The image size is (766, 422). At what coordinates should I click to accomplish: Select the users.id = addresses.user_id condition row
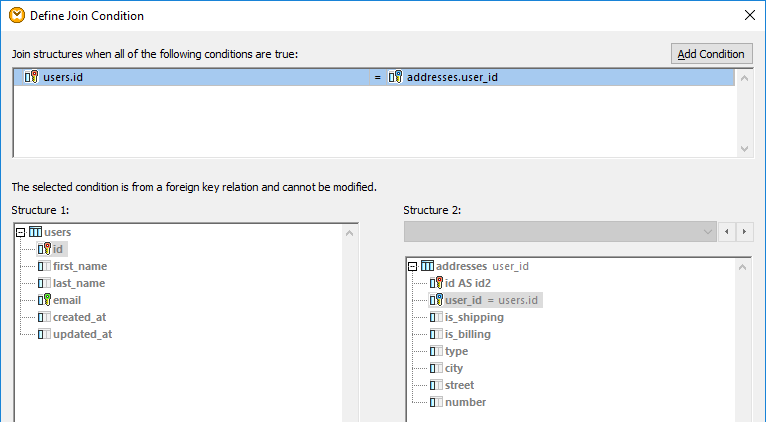pyautogui.click(x=380, y=77)
